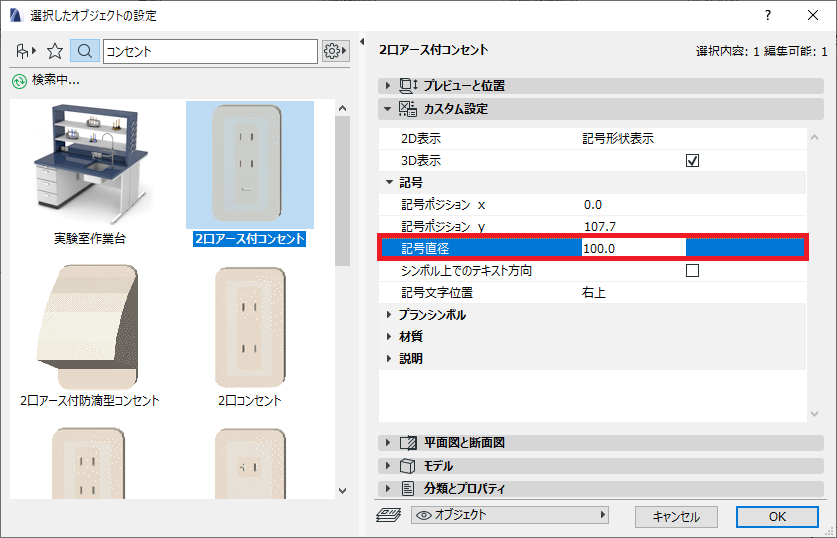Click the Classification and Properties icon
Screen dimensions: 837x538
coord(408,488)
